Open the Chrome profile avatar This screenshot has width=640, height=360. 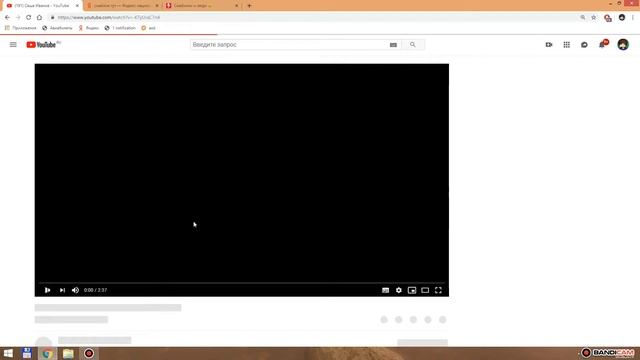coord(622,18)
